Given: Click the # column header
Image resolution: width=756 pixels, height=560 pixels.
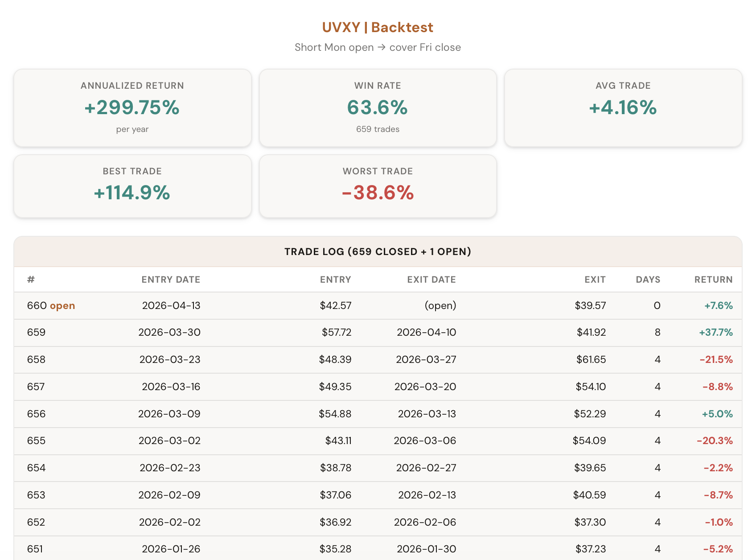Looking at the screenshot, I should click(31, 280).
